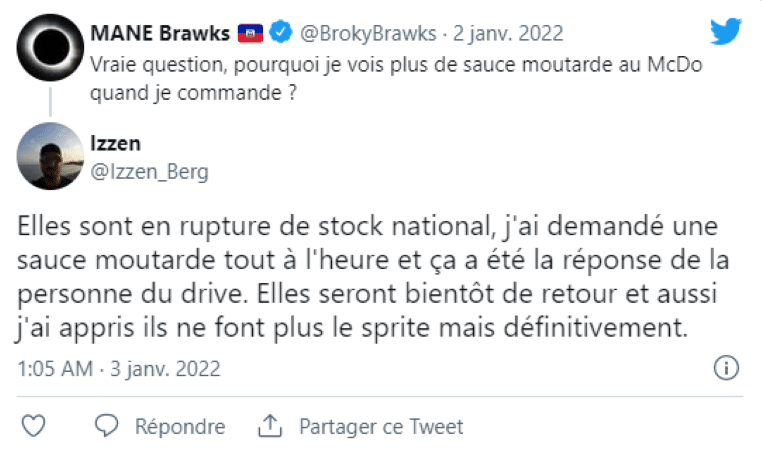The image size is (762, 454).
Task: Open the tweet info circle icon
Action: click(724, 367)
